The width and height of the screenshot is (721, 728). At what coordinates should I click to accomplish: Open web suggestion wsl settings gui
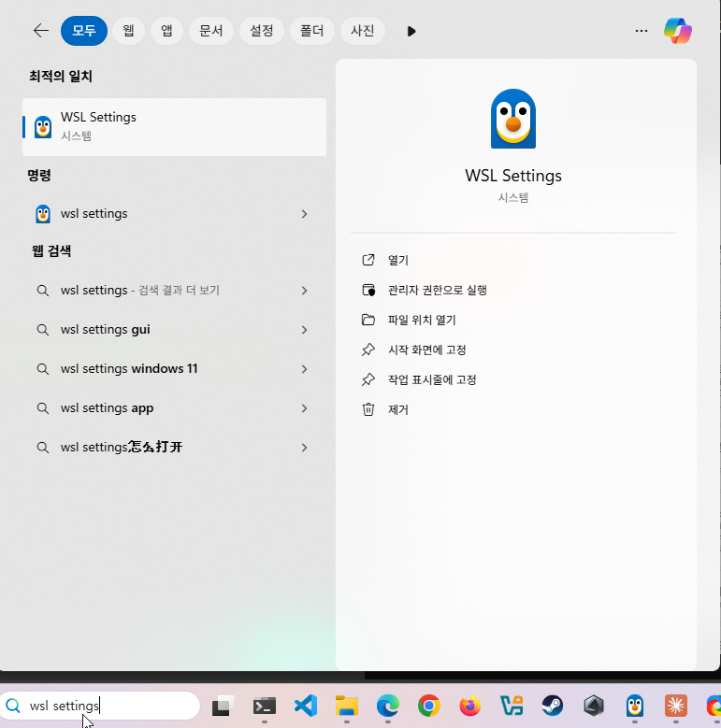(174, 330)
